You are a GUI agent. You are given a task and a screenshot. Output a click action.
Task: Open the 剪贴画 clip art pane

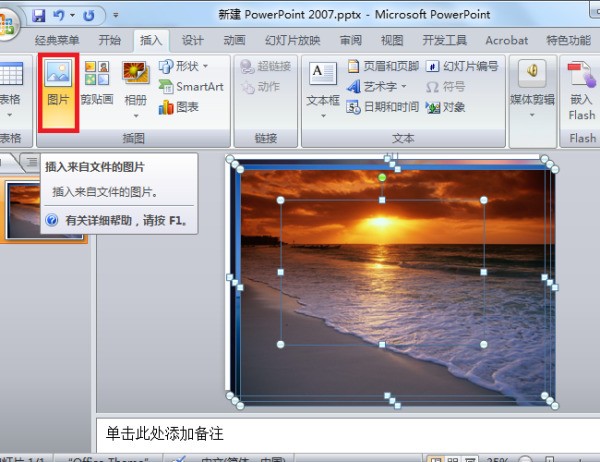pyautogui.click(x=97, y=85)
